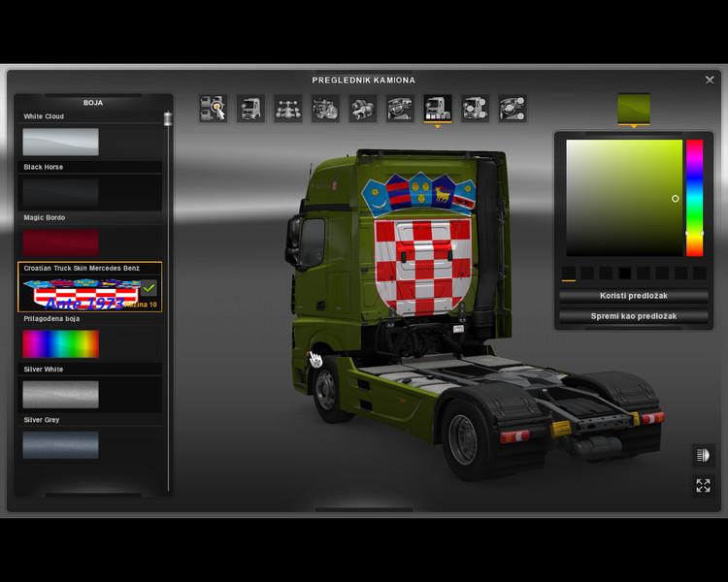Click the paint list scrollbar handle

click(168, 118)
